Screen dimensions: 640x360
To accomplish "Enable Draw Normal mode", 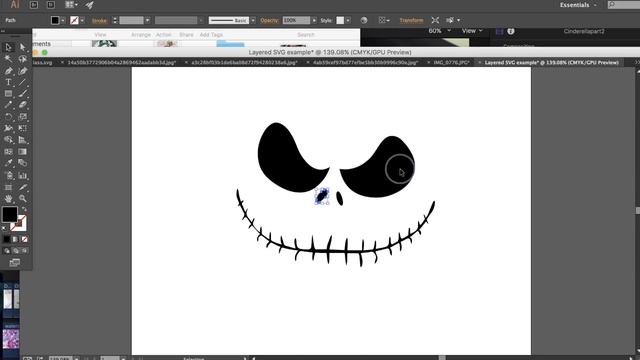I will (x=7, y=251).
